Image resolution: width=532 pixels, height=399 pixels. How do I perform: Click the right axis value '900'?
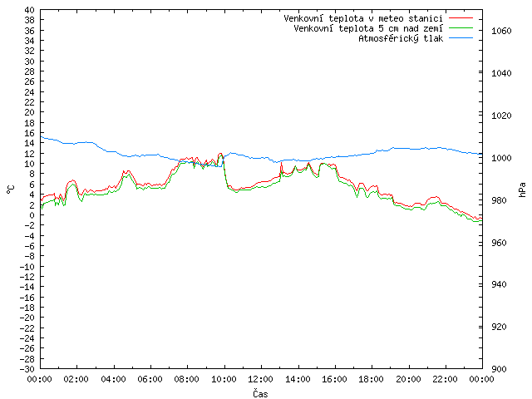(x=499, y=369)
